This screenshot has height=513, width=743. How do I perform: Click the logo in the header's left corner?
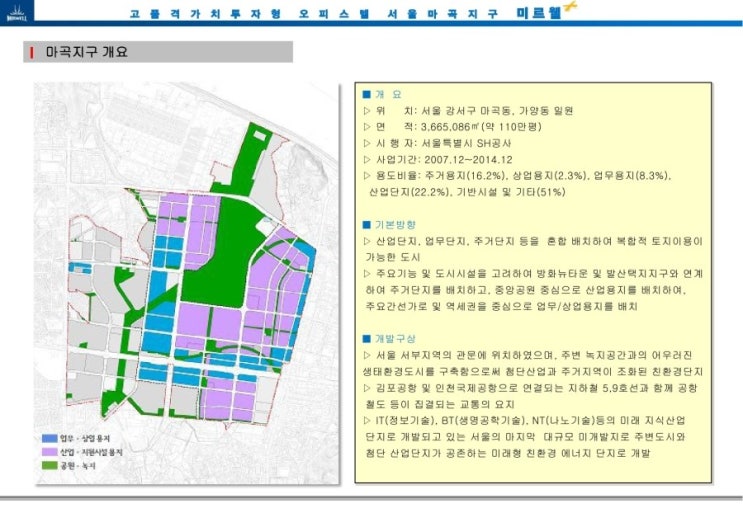pos(17,11)
